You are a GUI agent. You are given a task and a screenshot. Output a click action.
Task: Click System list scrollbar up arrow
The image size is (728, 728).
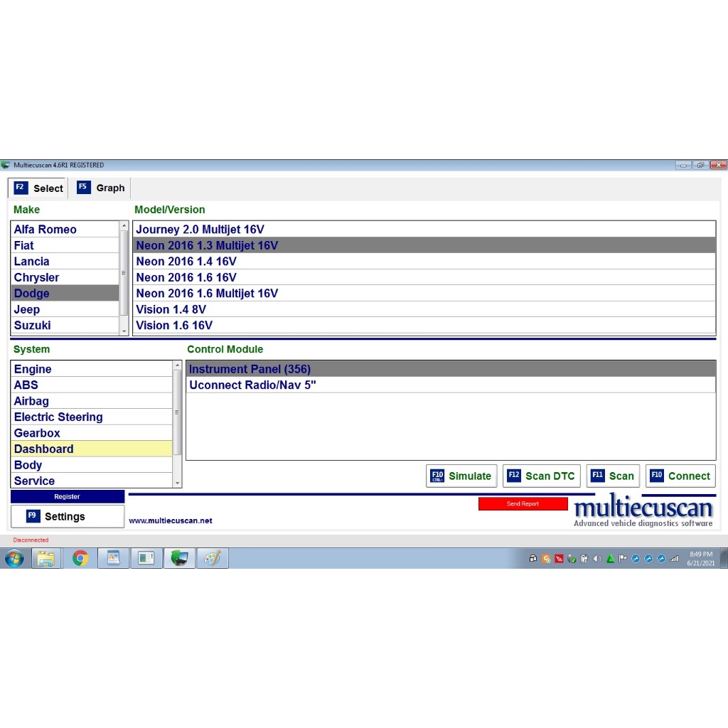(x=177, y=366)
